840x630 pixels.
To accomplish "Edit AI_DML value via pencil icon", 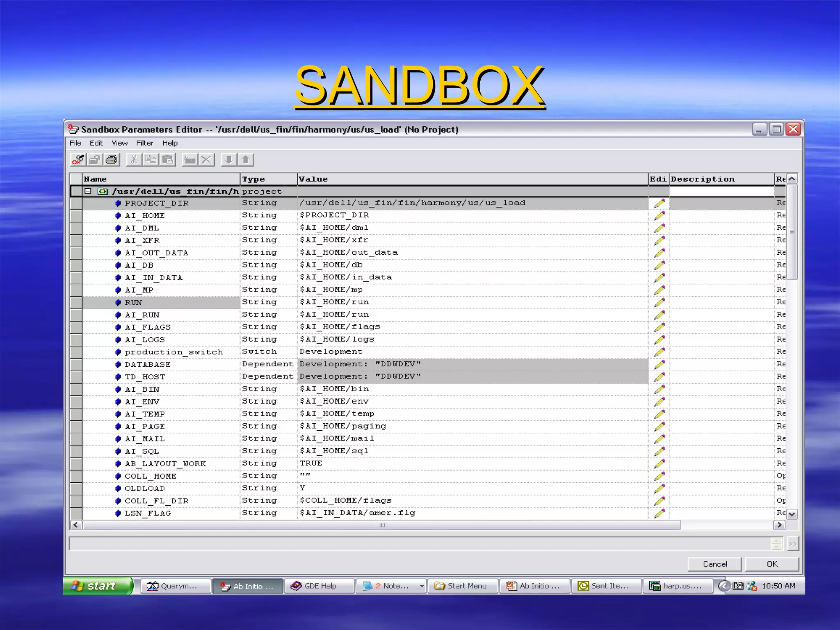I will [x=660, y=228].
